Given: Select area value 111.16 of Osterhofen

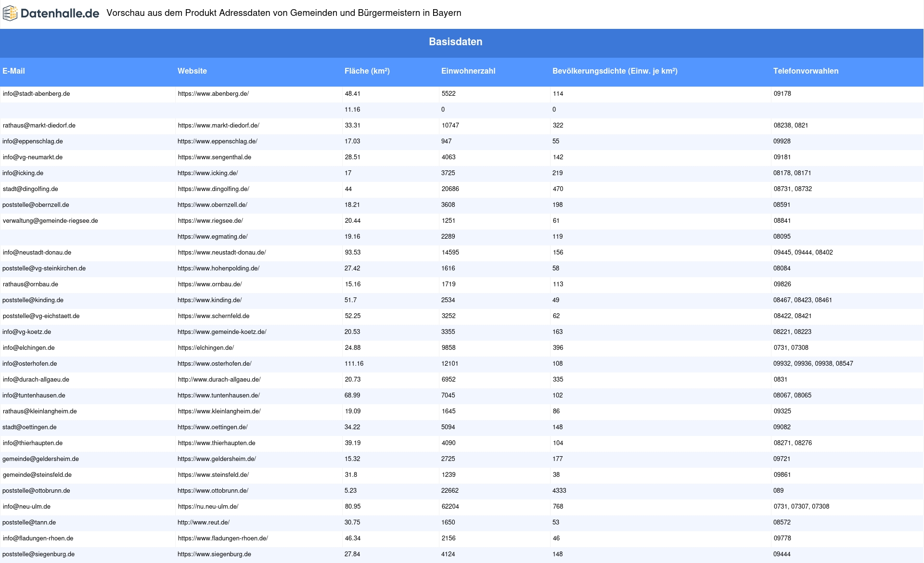Looking at the screenshot, I should click(x=354, y=364).
